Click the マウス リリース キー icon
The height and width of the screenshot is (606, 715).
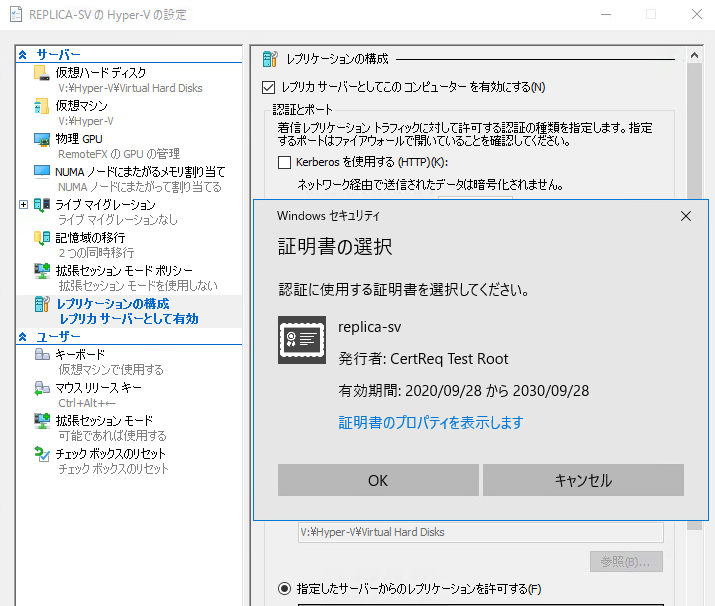pyautogui.click(x=41, y=388)
